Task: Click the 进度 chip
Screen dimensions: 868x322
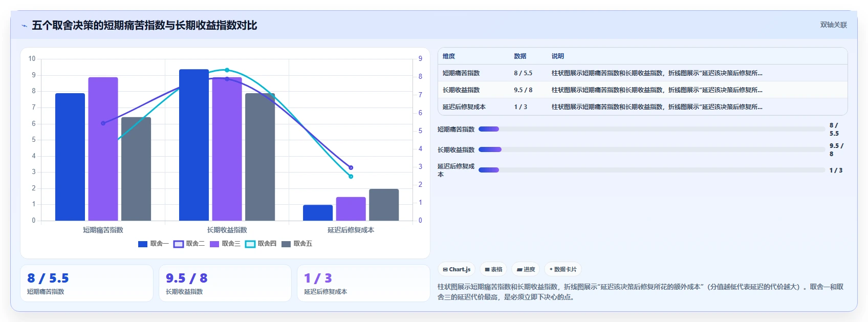Action: click(x=526, y=269)
